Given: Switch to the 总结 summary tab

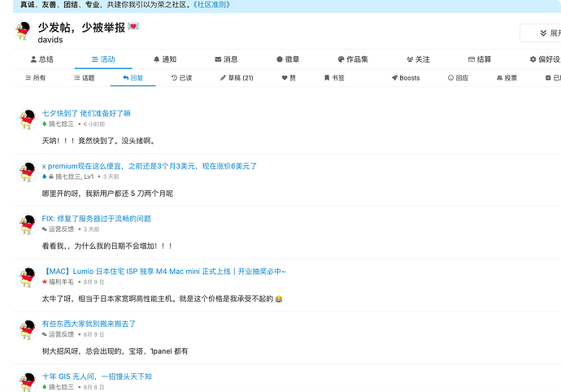Looking at the screenshot, I should click(41, 59).
